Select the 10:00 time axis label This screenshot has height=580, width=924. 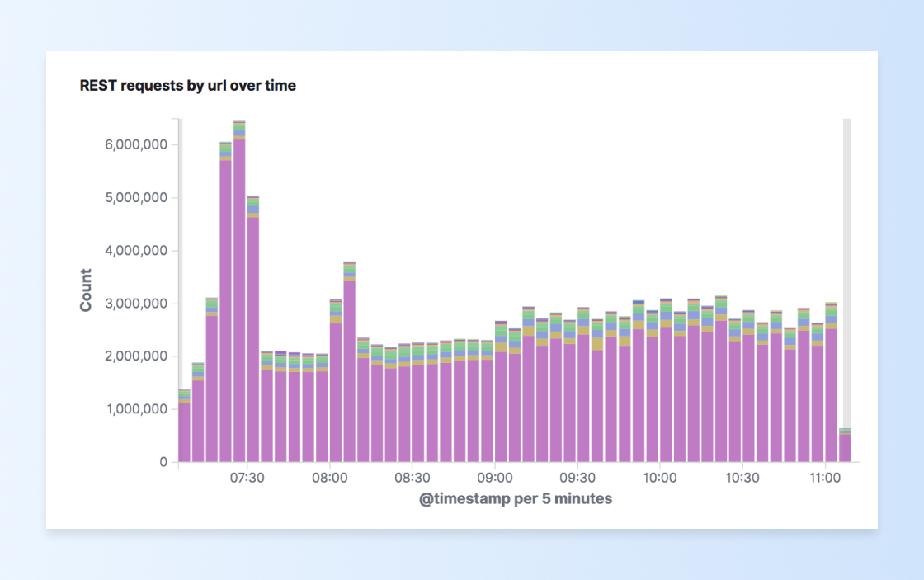pyautogui.click(x=659, y=478)
